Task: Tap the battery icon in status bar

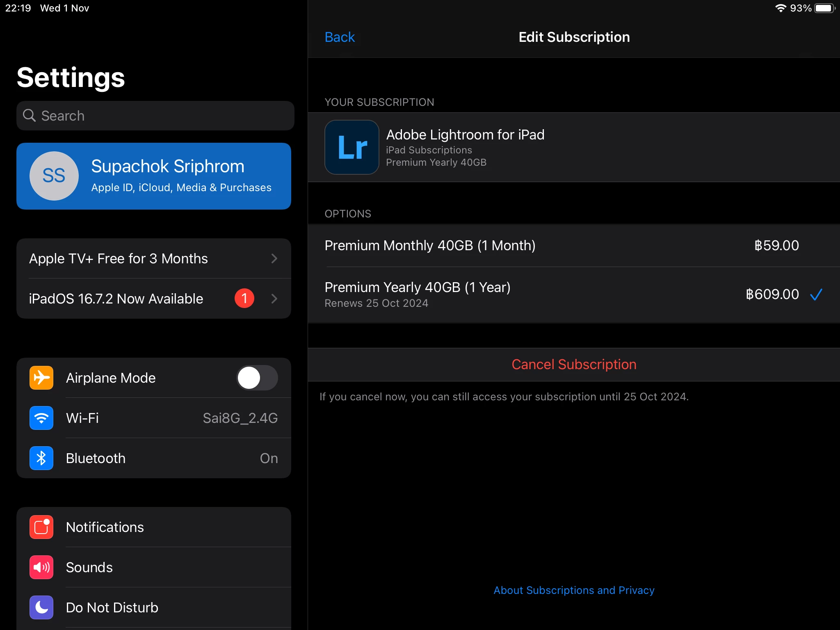Action: [x=824, y=8]
